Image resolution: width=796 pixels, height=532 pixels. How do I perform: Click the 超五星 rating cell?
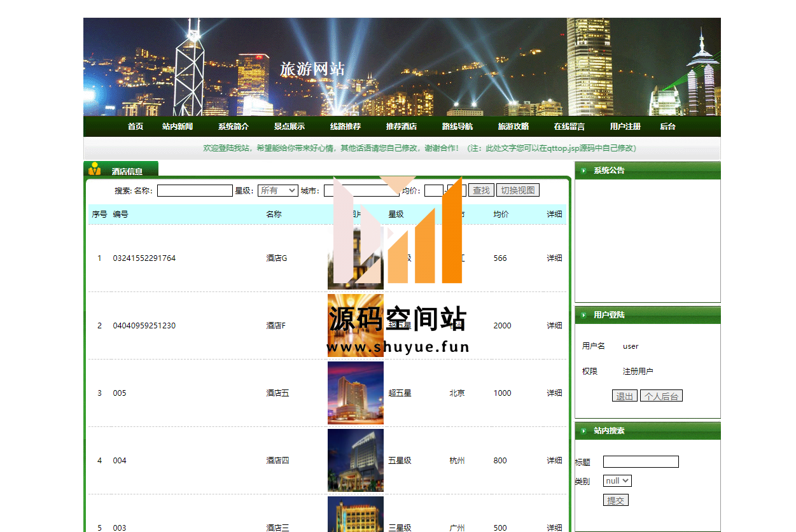point(400,393)
